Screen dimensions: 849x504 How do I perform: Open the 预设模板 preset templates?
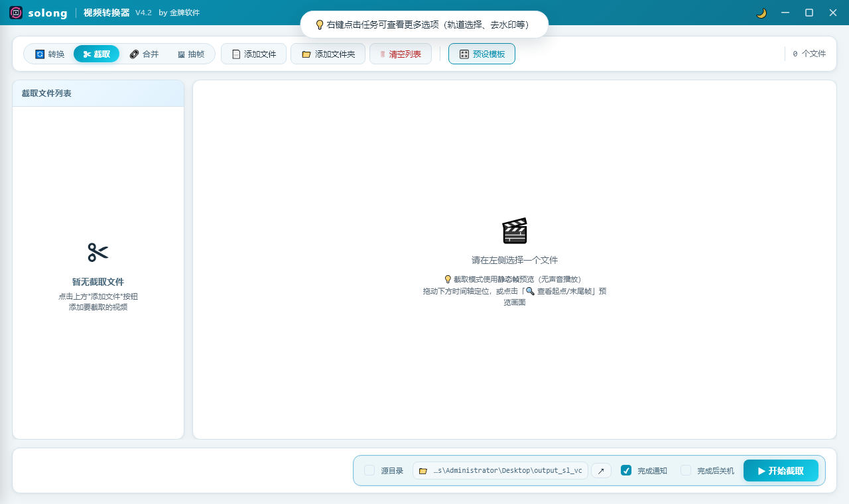point(482,54)
